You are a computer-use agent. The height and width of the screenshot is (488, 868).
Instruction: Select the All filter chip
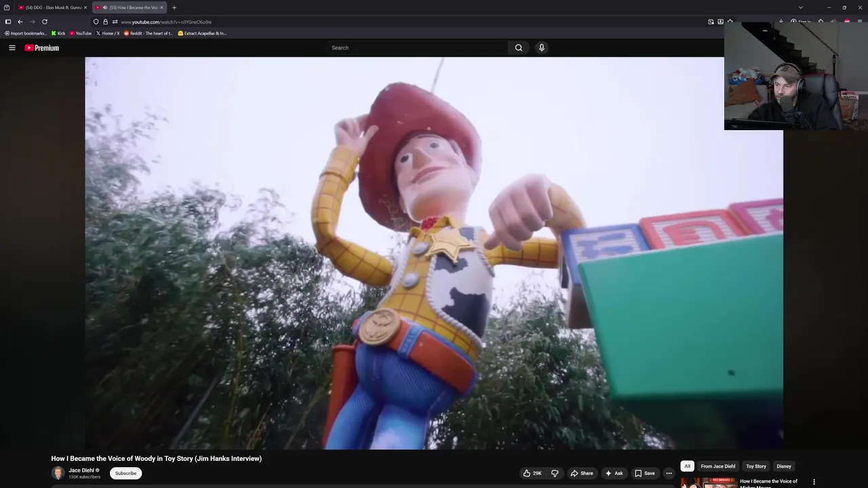click(x=687, y=466)
